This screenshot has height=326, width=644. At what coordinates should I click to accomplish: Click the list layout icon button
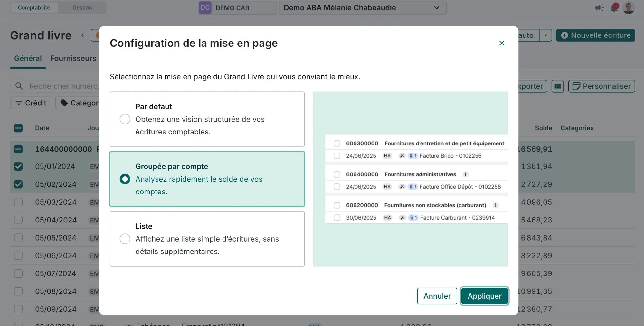click(558, 86)
